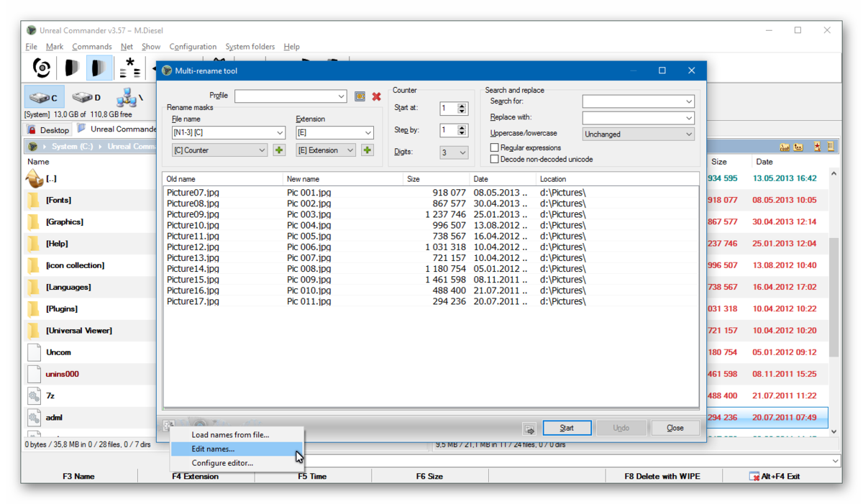Click green plus beside [E] Extension
Viewport: 863px width, 504px height.
point(367,150)
